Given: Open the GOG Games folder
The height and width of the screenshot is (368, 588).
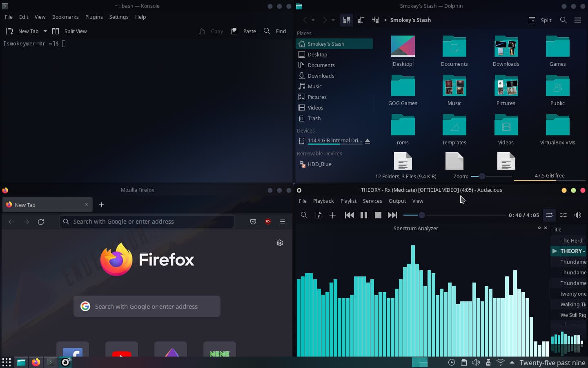Looking at the screenshot, I should [x=403, y=91].
